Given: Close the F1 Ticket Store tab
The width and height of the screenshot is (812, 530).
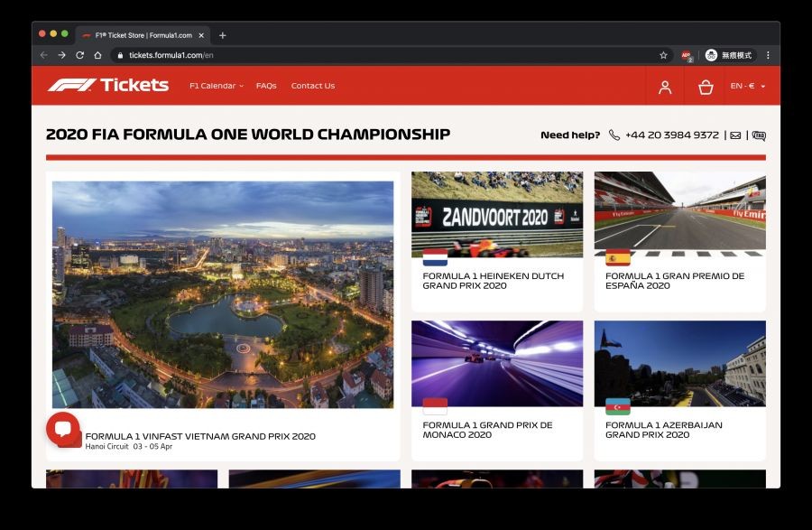Looking at the screenshot, I should (201, 35).
